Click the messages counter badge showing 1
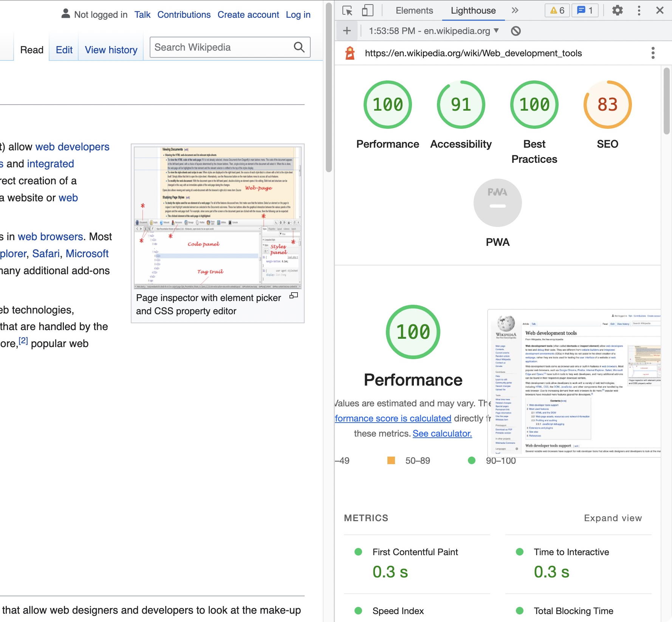The width and height of the screenshot is (672, 622). pyautogui.click(x=585, y=11)
